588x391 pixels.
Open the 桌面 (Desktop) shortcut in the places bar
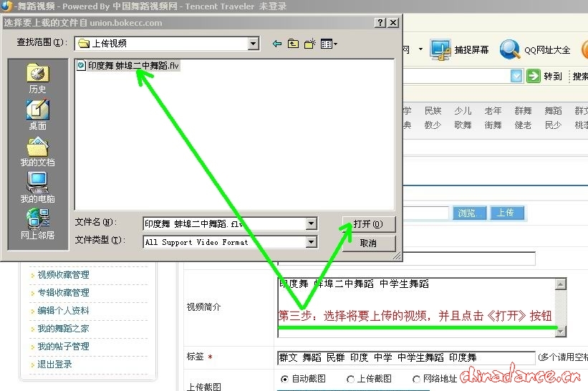(x=37, y=115)
